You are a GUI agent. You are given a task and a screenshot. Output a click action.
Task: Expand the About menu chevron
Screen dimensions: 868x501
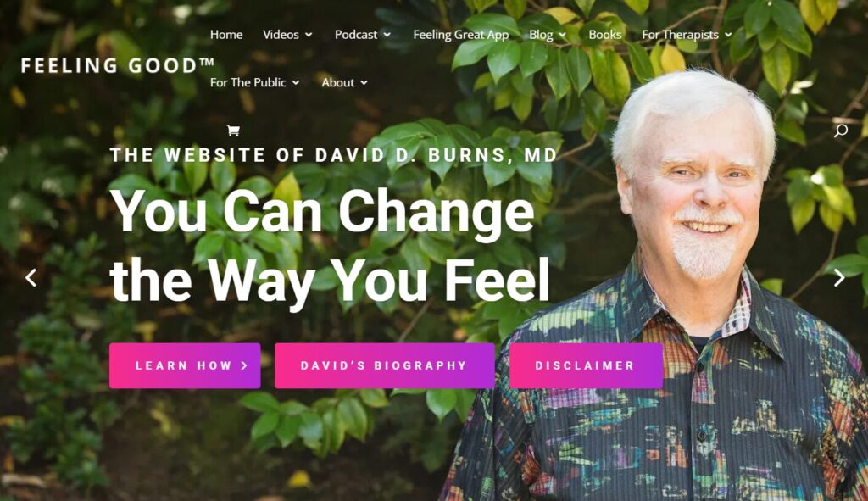364,82
